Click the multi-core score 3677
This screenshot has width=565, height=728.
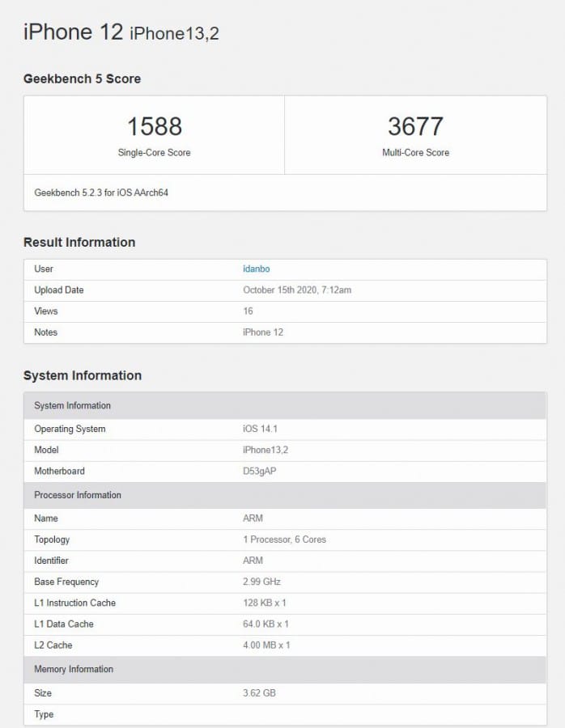tap(415, 127)
